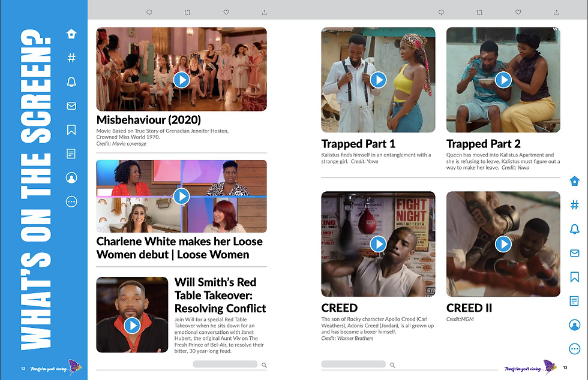Click the retweet icon above Misbehaviour
588x380 pixels.
coord(187,13)
